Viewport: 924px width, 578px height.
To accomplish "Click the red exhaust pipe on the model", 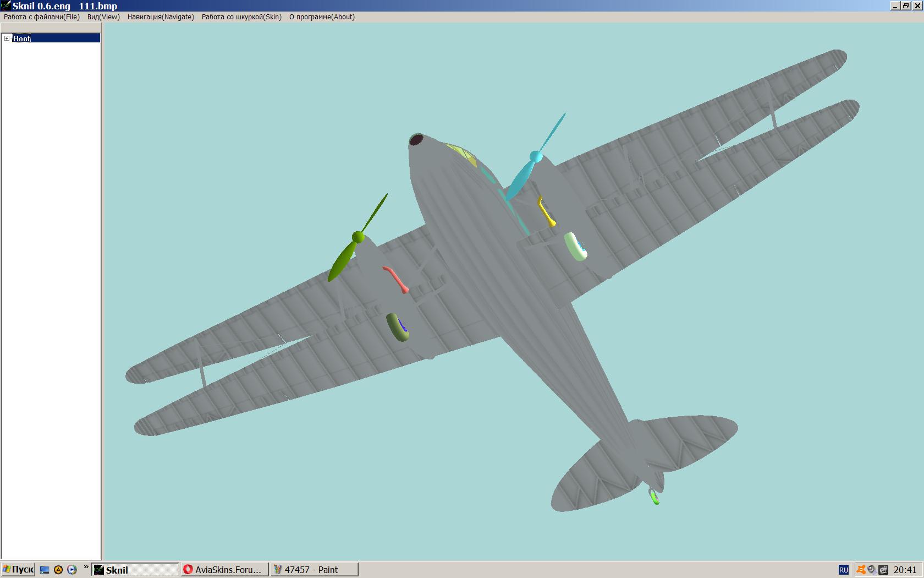I will [x=397, y=279].
